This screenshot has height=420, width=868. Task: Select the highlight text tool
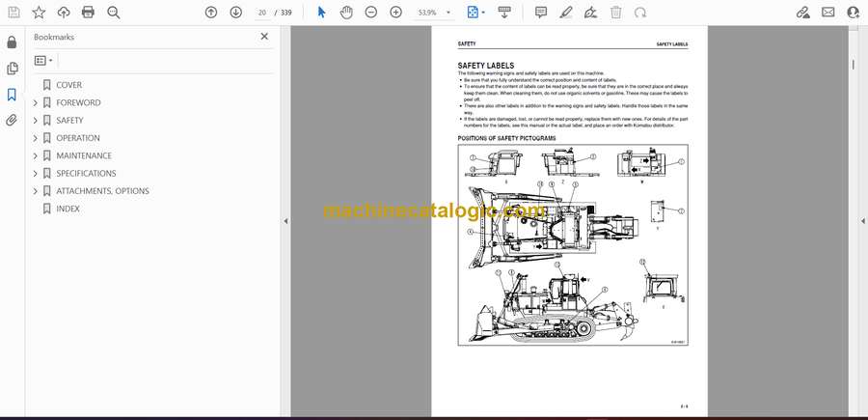point(566,13)
